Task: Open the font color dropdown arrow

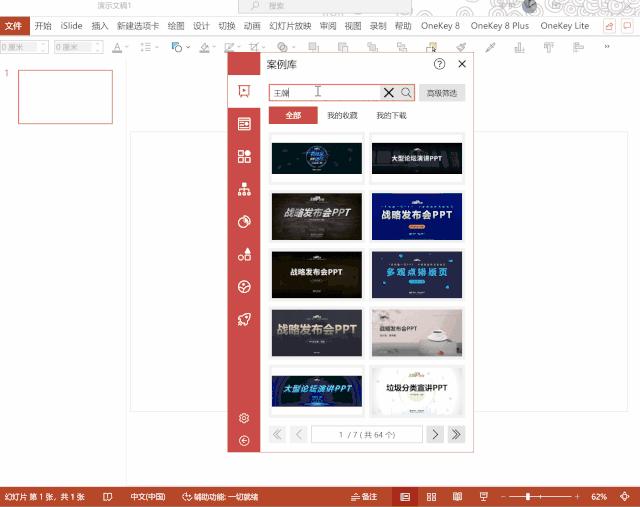Action: point(127,47)
